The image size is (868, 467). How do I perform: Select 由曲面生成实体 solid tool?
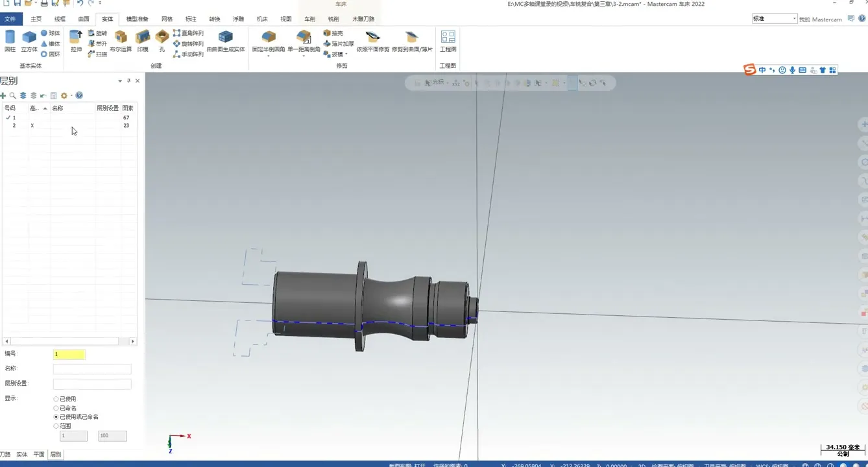tap(225, 40)
